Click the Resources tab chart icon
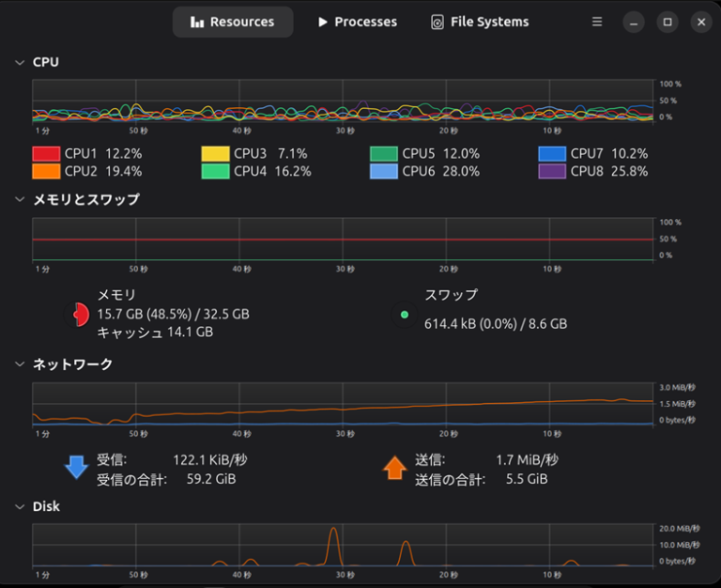721x588 pixels. pyautogui.click(x=197, y=22)
